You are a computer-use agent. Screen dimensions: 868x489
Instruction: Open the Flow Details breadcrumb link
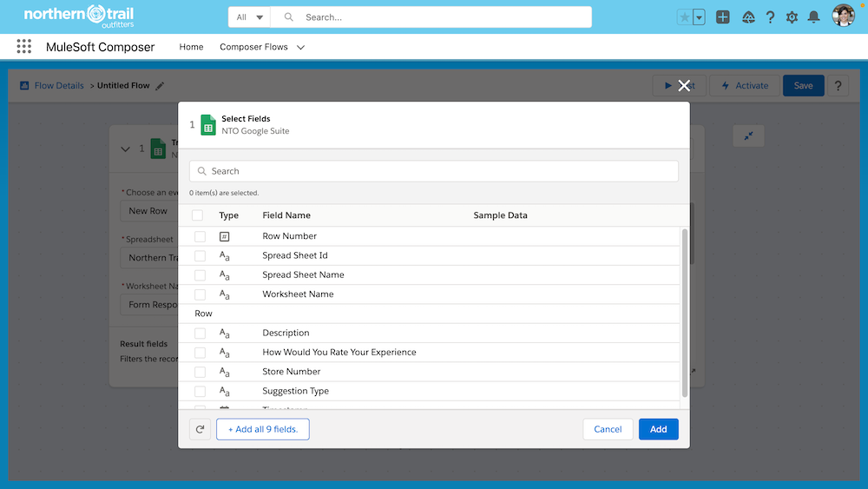point(59,86)
